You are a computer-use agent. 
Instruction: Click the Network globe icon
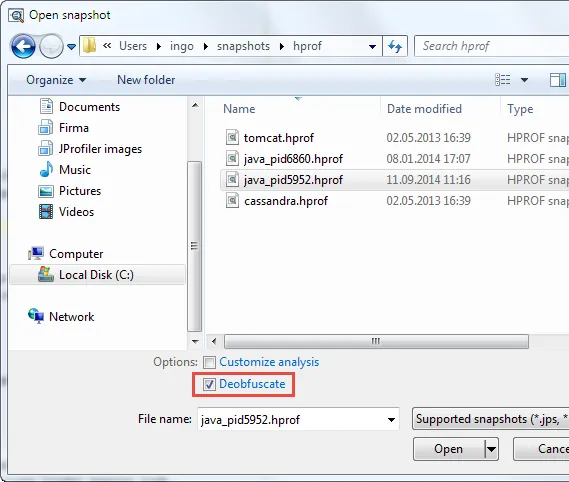tap(36, 316)
